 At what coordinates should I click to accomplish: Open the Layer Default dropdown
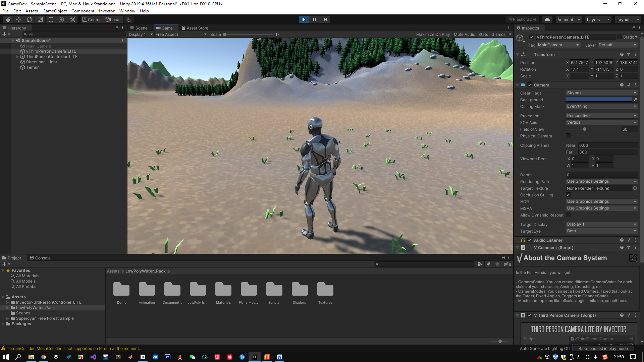[618, 45]
